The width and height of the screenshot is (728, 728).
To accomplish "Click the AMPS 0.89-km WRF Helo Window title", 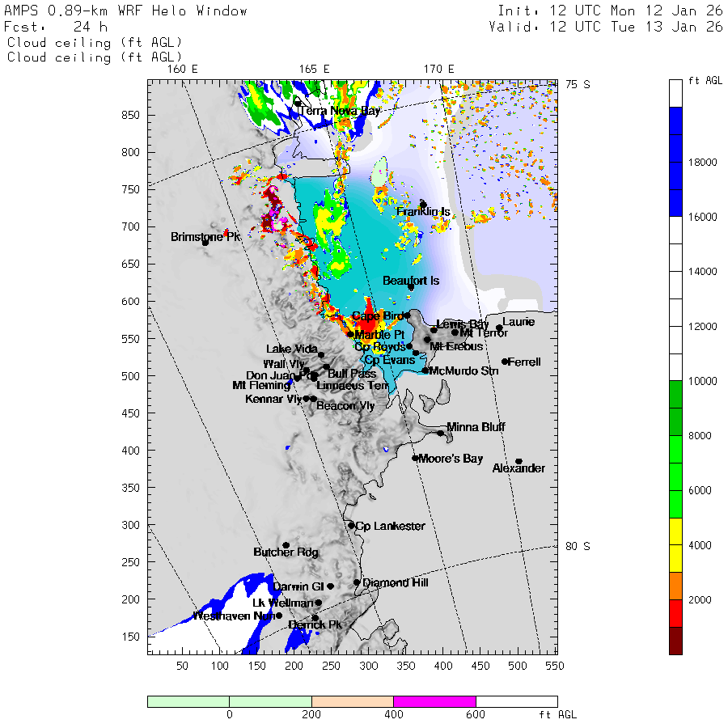I will coord(125,11).
